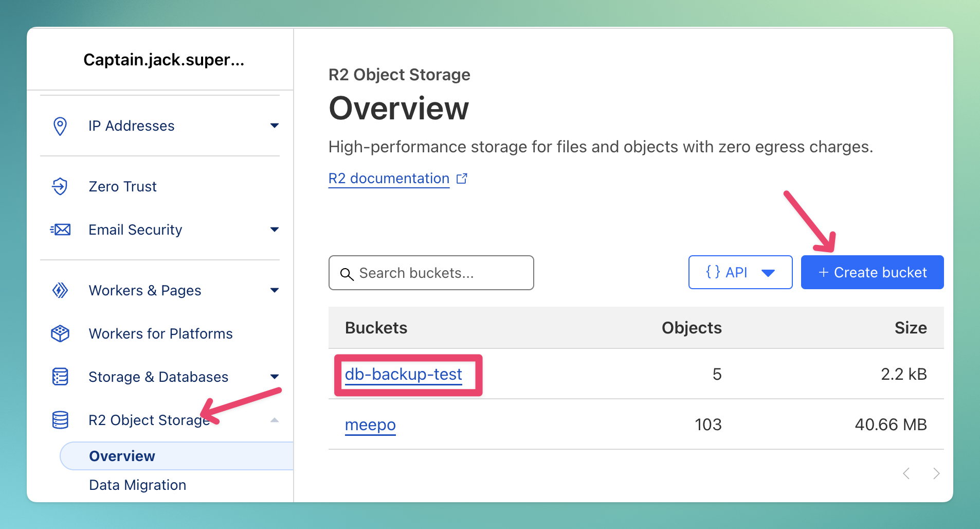Expand the Storage & Databases menu arrow

coord(275,377)
